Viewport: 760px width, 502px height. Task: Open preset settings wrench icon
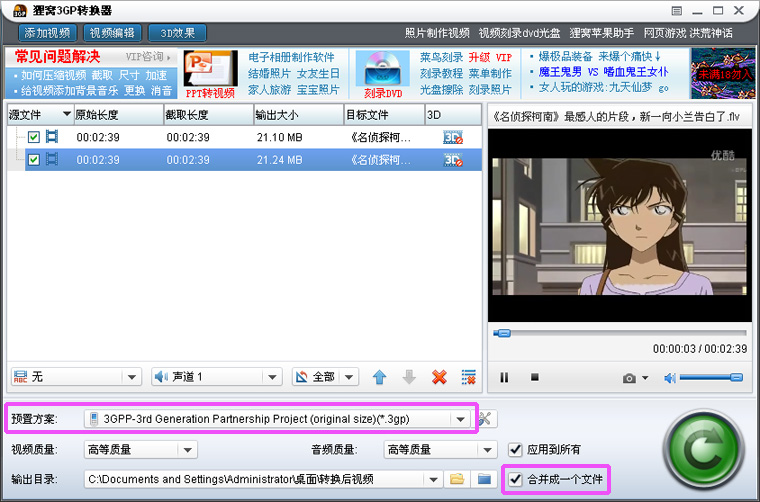coord(485,419)
